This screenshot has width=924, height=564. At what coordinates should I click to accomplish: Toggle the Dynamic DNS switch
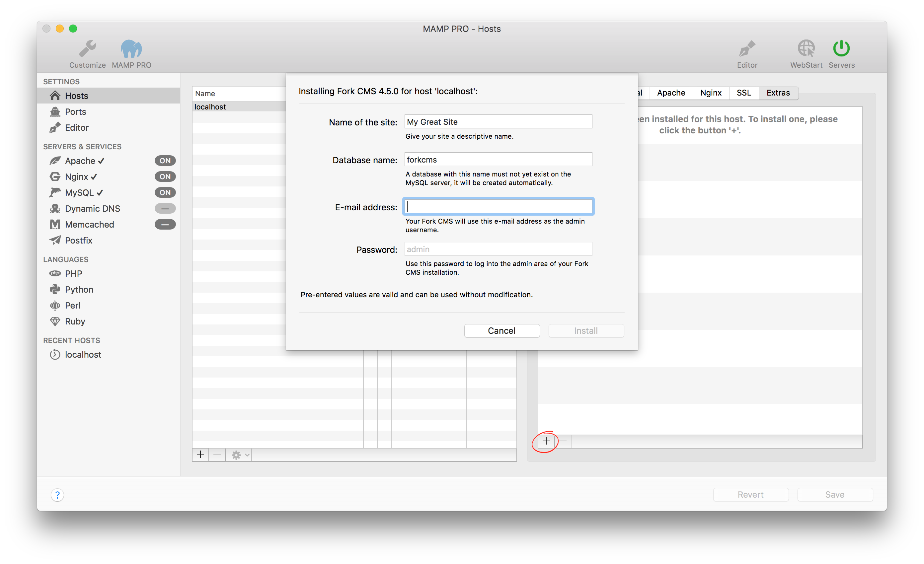coord(165,208)
